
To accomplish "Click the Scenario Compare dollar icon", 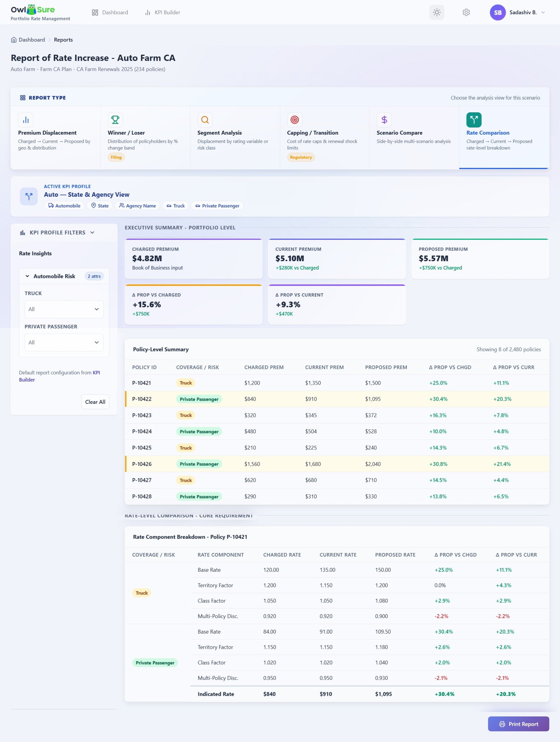I will coord(384,120).
